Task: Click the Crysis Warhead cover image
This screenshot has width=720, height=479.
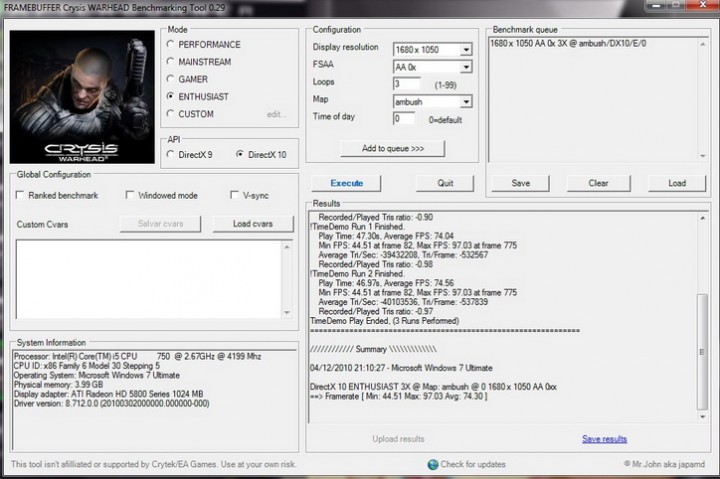Action: point(82,97)
